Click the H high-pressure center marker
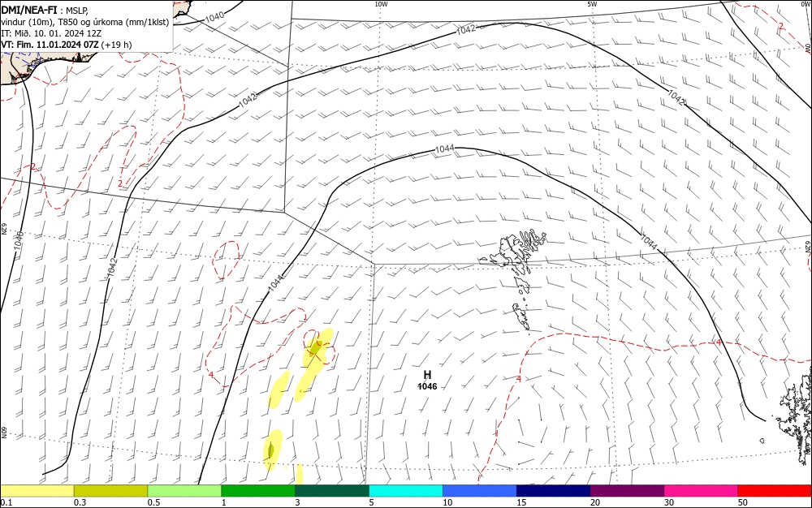Viewport: 812px width, 508px height. click(x=427, y=375)
